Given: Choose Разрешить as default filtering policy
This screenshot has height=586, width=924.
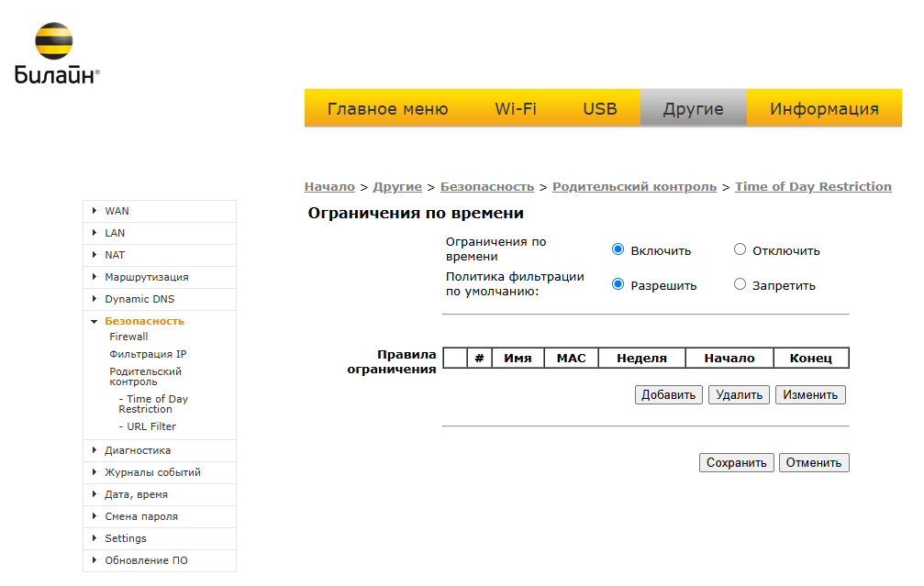Looking at the screenshot, I should (x=618, y=284).
